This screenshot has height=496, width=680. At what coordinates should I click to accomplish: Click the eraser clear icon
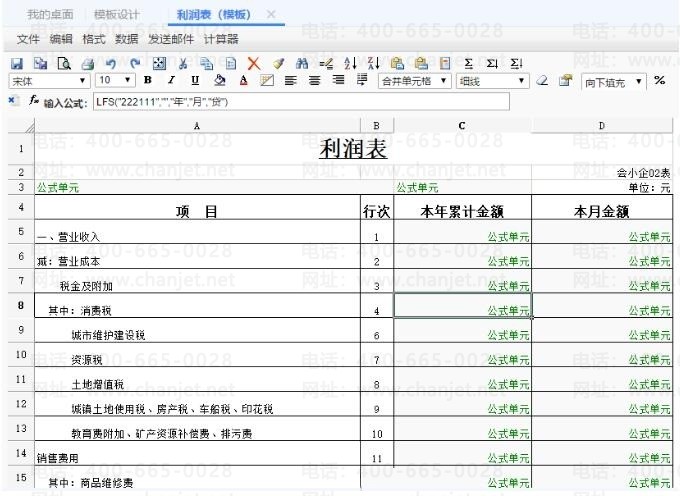(x=542, y=81)
